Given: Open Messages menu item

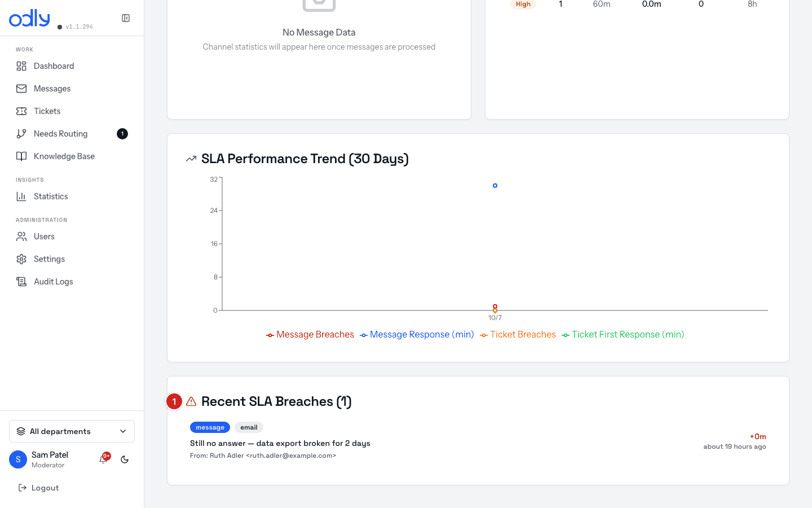Looking at the screenshot, I should (x=72, y=89).
